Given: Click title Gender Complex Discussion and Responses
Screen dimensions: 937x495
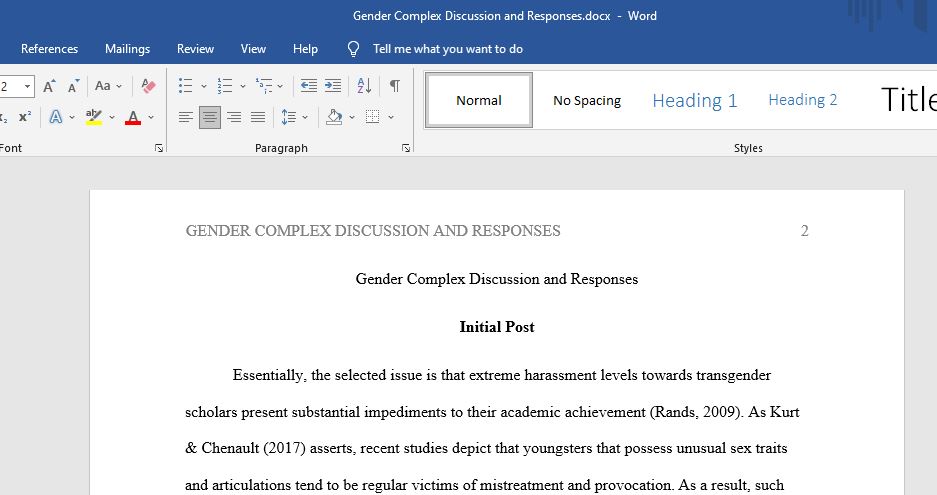Looking at the screenshot, I should [x=497, y=279].
